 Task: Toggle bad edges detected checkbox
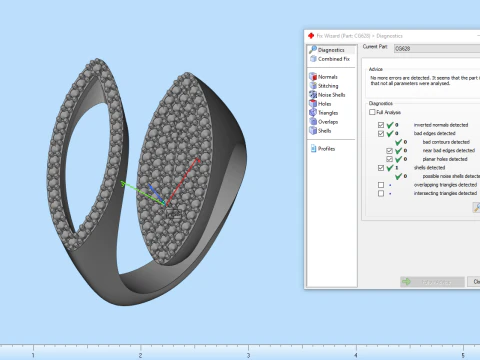(x=381, y=134)
